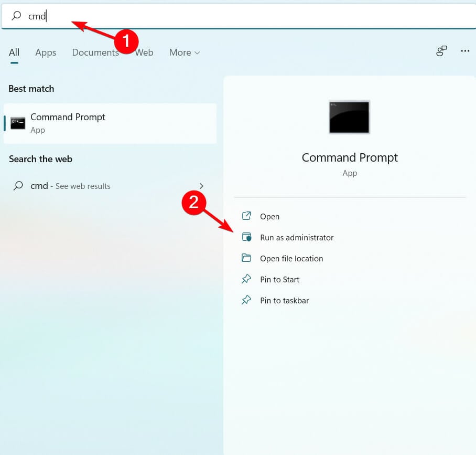Click the search magnifier icon in search box
The width and height of the screenshot is (476, 455).
click(x=16, y=16)
